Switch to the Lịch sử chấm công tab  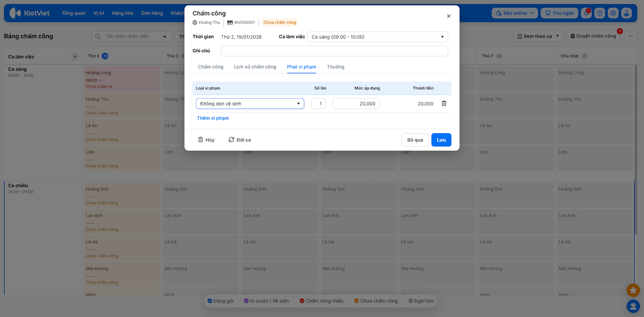point(255,67)
